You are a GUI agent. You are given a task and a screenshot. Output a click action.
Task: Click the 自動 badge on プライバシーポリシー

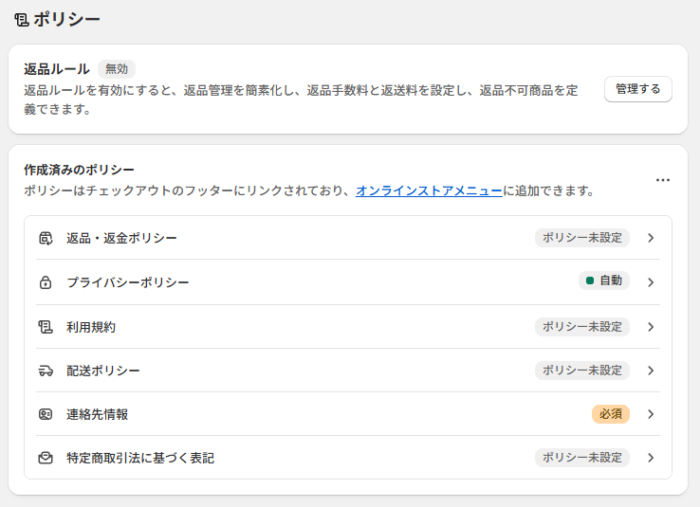[x=604, y=281]
